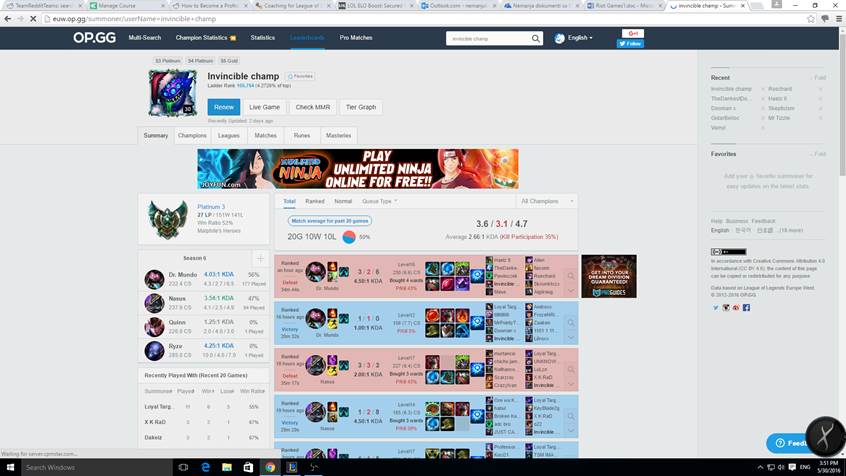Switch to the Summary tab

pyautogui.click(x=155, y=135)
